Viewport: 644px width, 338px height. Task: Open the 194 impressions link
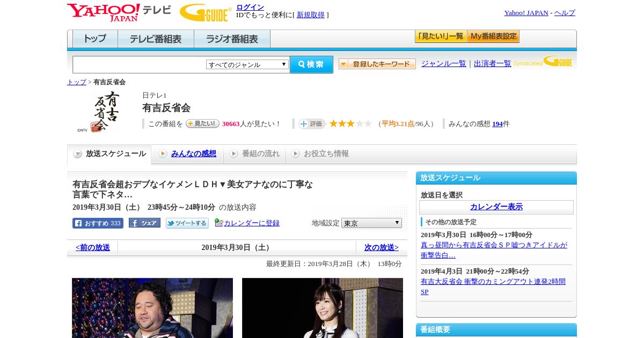[x=497, y=124]
